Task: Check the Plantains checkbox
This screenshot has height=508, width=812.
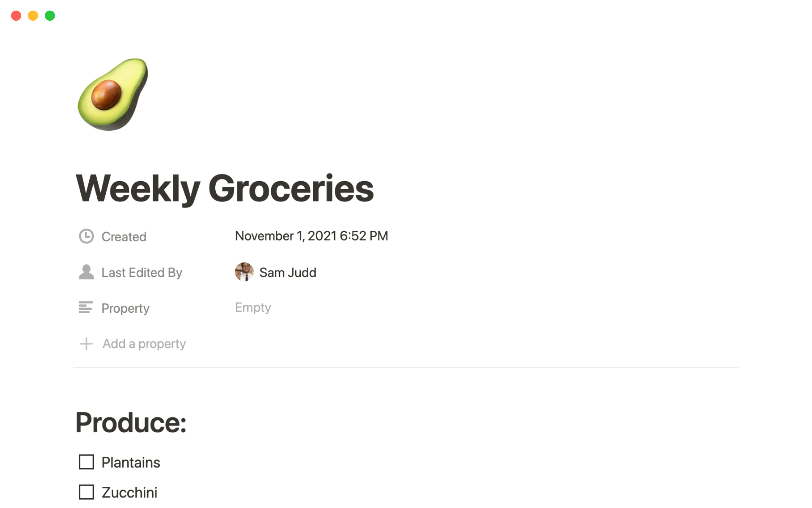Action: [86, 462]
